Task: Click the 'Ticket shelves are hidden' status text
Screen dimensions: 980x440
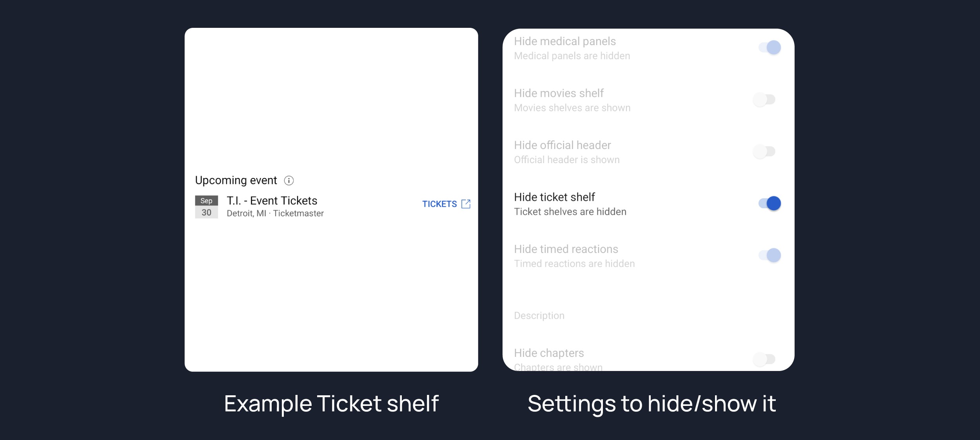Action: pos(570,212)
